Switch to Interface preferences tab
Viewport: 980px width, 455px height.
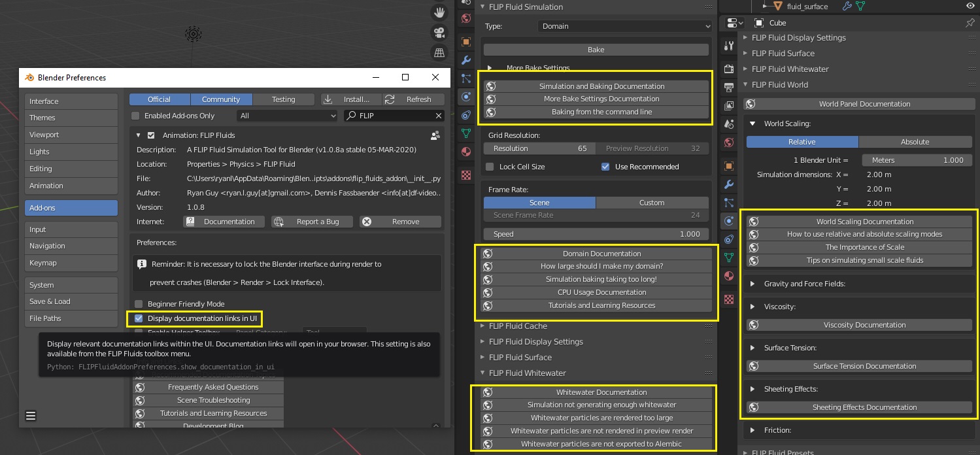71,101
